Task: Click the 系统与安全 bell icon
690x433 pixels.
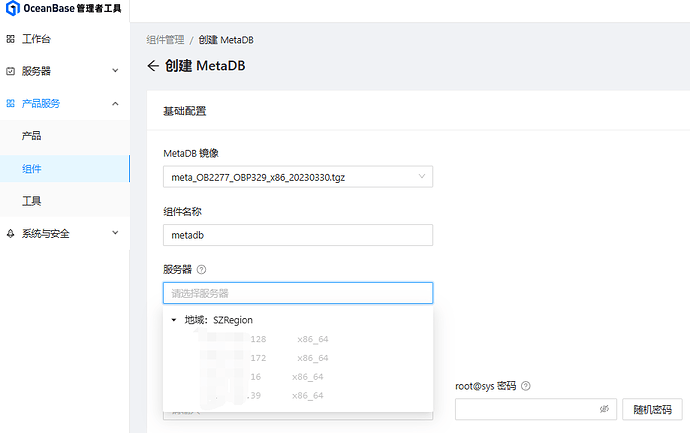Action: coord(11,234)
